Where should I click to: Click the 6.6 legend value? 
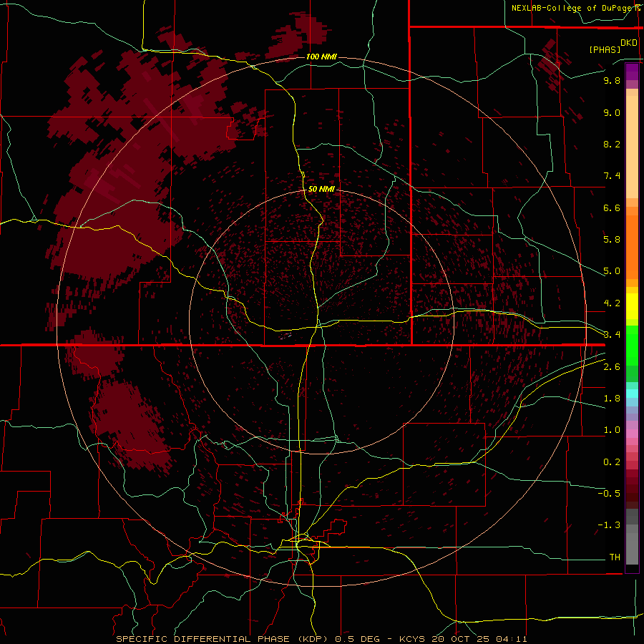click(612, 208)
